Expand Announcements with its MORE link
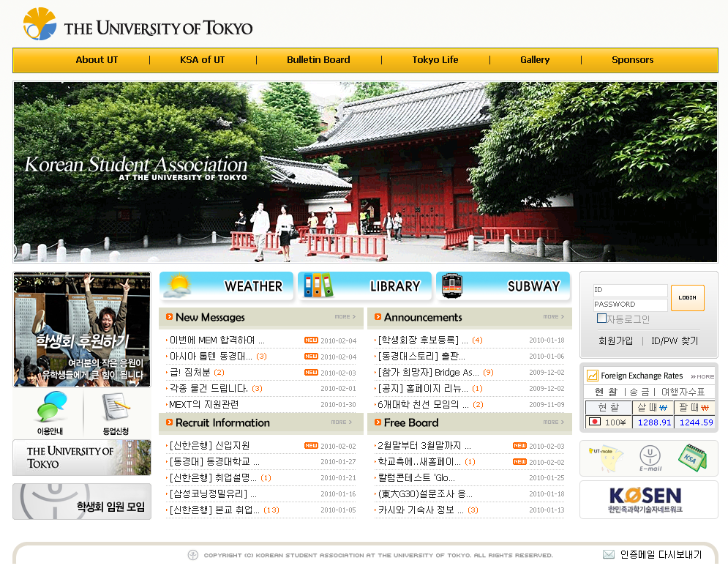The height and width of the screenshot is (585, 728). pyautogui.click(x=553, y=317)
